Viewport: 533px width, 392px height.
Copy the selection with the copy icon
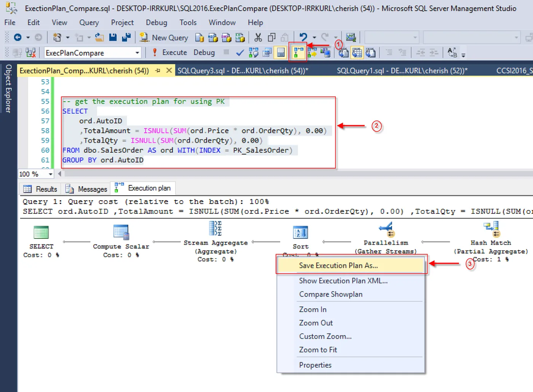click(x=271, y=37)
